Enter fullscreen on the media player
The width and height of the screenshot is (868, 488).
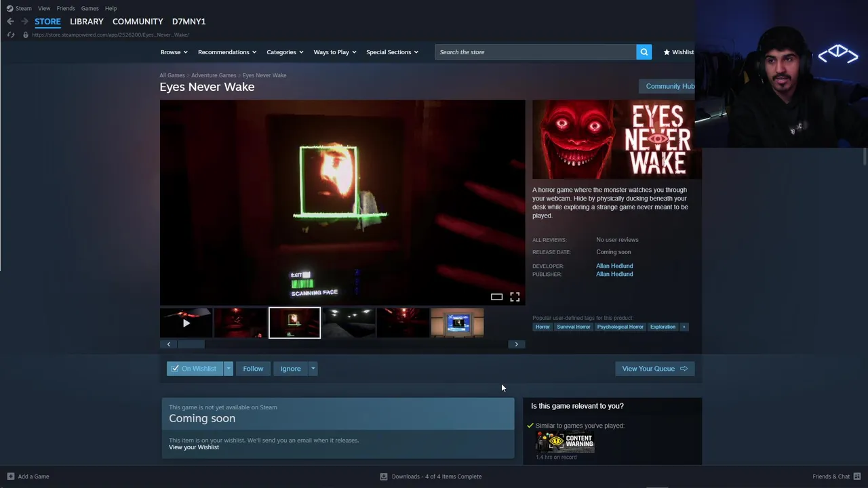(515, 297)
